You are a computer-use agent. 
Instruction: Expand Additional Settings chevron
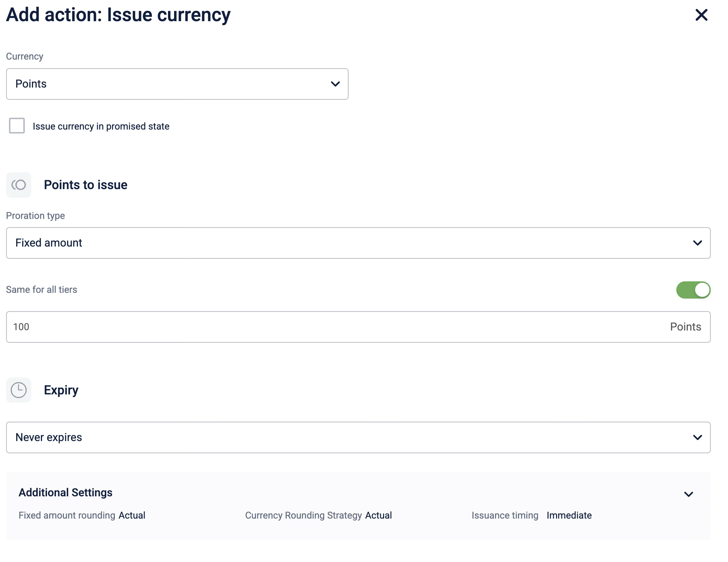pos(688,494)
